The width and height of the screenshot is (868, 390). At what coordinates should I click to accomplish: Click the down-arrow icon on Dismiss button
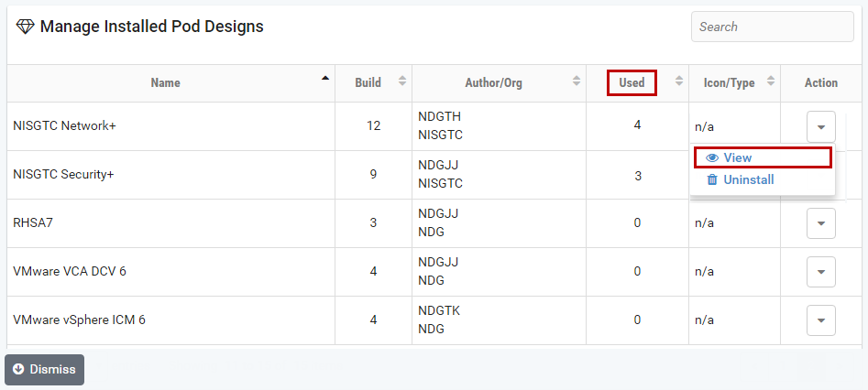(x=18, y=369)
